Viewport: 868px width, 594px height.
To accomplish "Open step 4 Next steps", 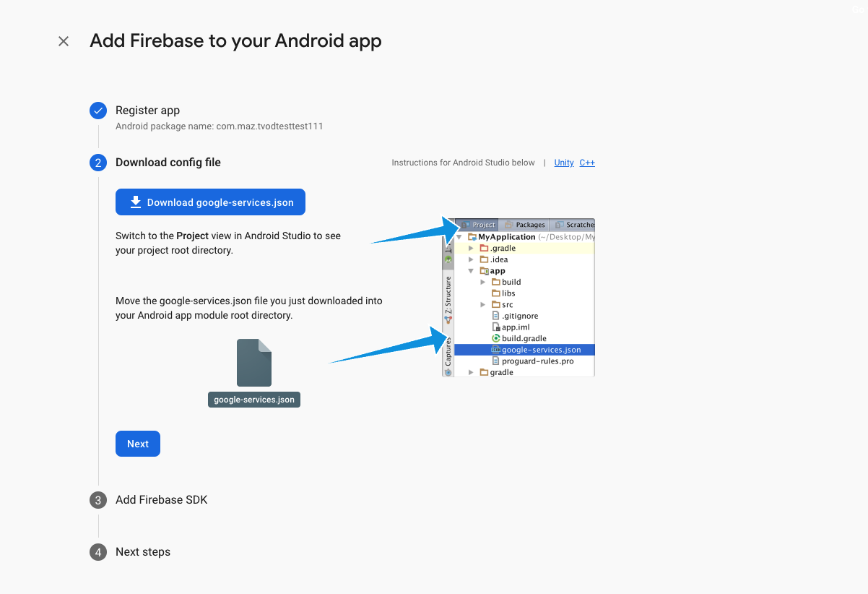I will pos(143,552).
